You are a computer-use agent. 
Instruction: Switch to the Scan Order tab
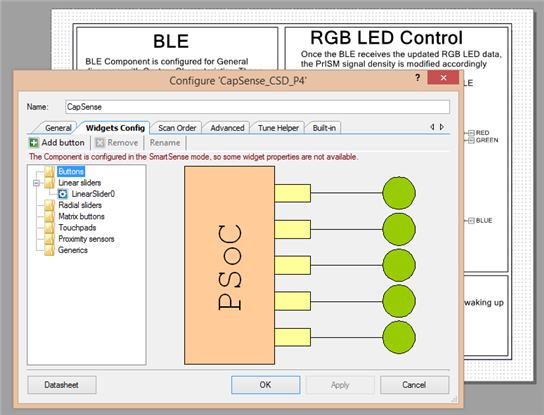coord(177,128)
